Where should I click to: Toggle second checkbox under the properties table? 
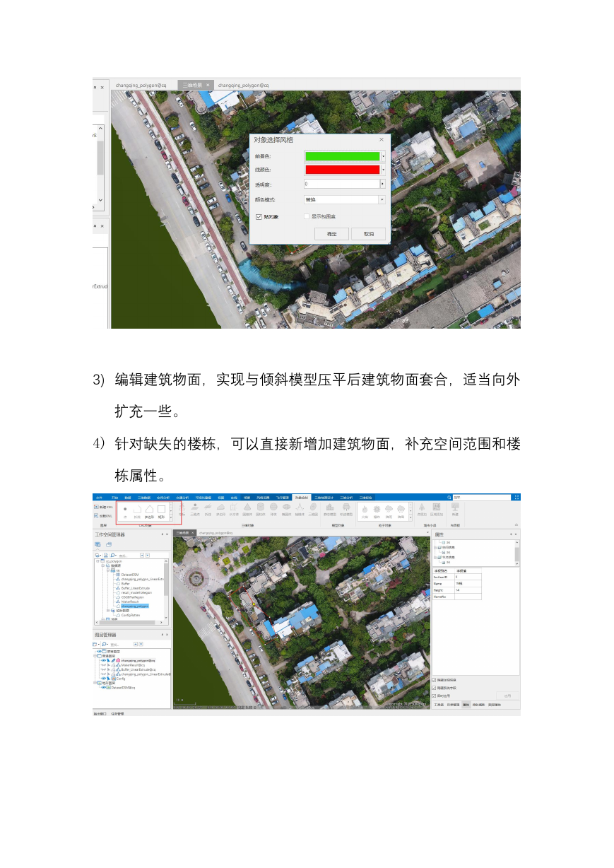pyautogui.click(x=434, y=688)
